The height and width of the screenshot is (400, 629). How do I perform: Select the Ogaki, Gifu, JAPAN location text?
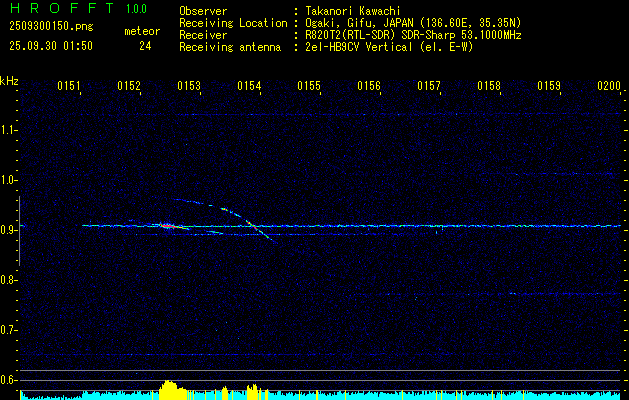pyautogui.click(x=413, y=23)
